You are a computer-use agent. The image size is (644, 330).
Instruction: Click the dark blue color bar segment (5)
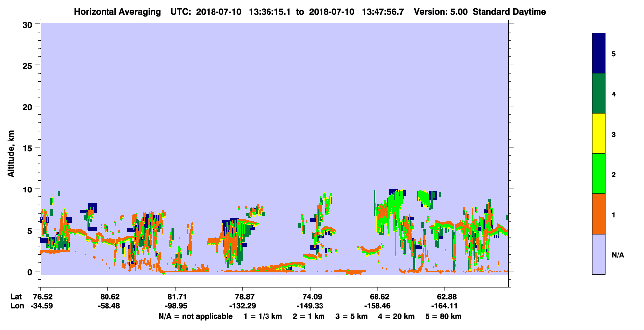click(599, 53)
